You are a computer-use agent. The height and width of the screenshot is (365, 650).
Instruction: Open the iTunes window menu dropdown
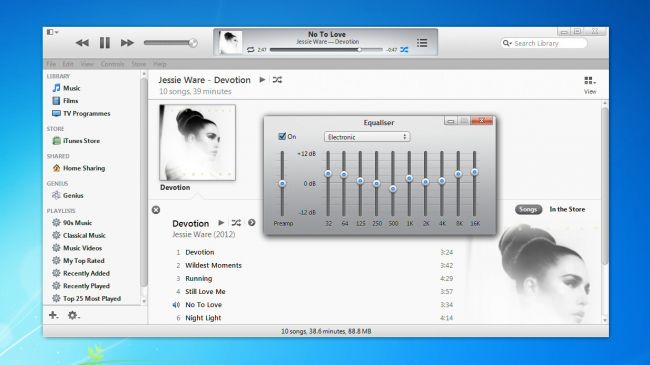52,32
